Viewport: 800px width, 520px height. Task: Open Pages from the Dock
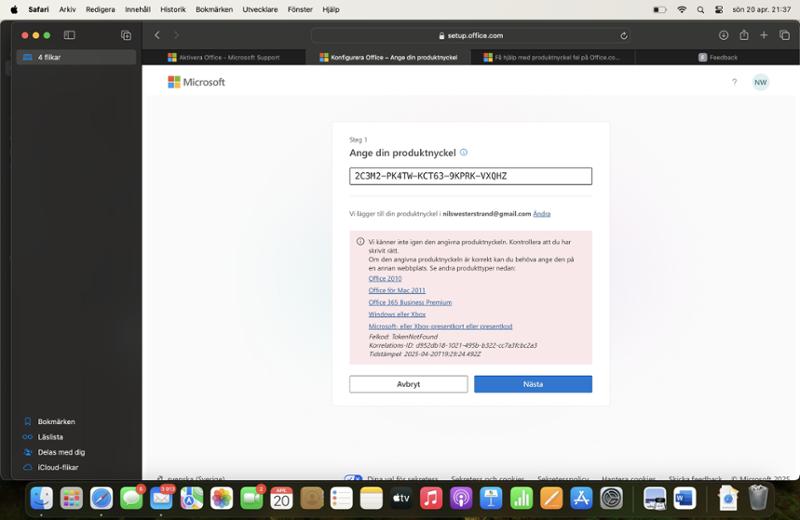click(551, 498)
